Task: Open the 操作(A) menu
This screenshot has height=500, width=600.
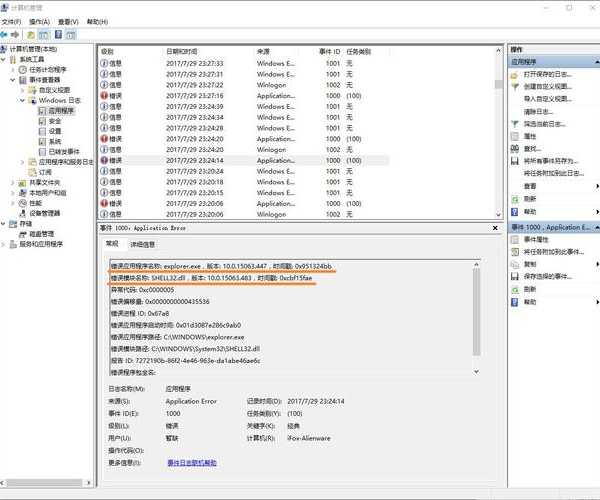Action: [x=40, y=20]
